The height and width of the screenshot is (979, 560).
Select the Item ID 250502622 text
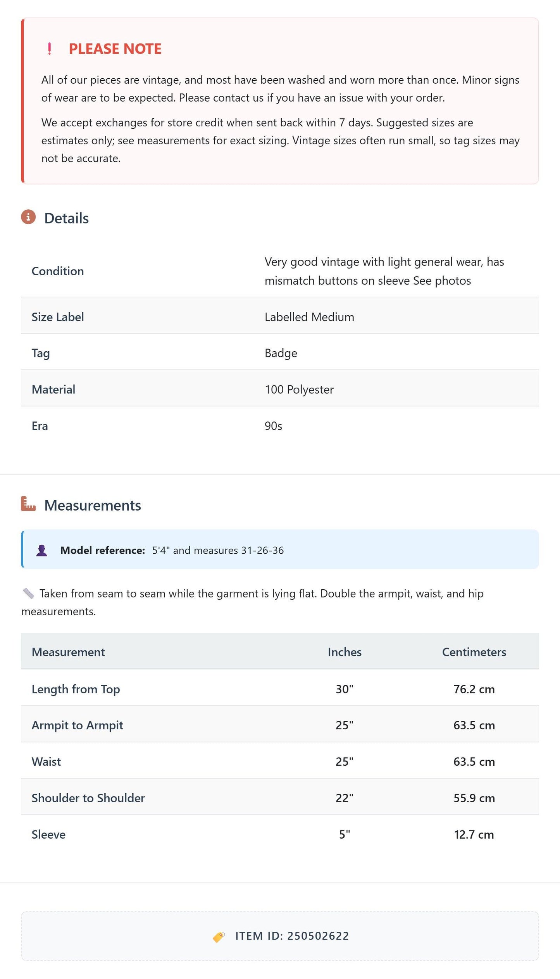point(292,936)
